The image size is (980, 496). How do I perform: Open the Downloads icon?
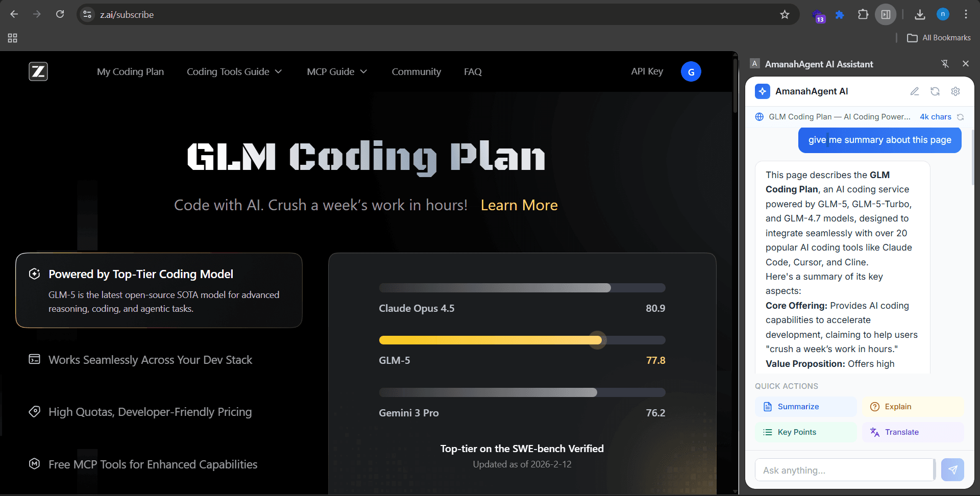tap(920, 14)
